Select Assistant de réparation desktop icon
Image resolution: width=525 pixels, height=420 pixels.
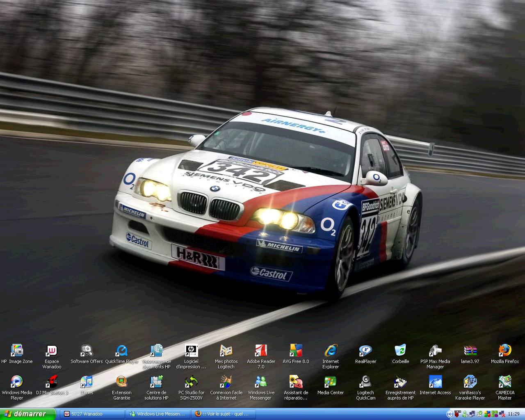coord(296,387)
